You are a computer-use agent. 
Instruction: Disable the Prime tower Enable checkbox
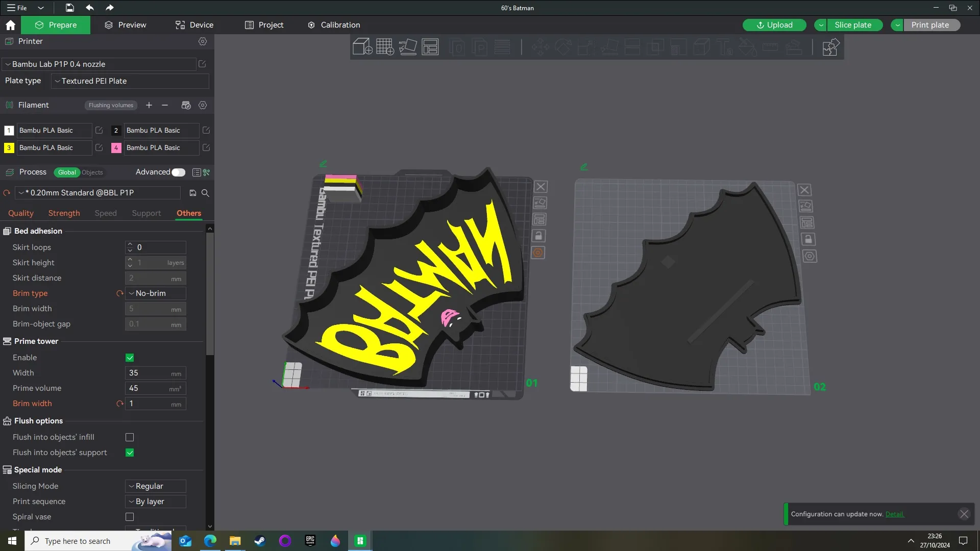click(x=130, y=358)
